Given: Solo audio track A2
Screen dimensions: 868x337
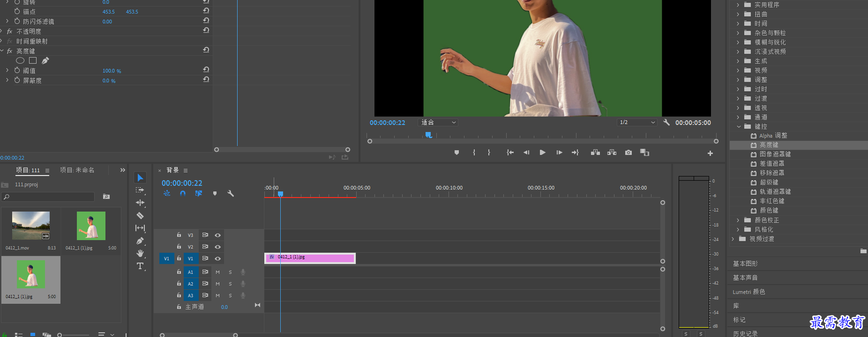Looking at the screenshot, I should coord(230,284).
